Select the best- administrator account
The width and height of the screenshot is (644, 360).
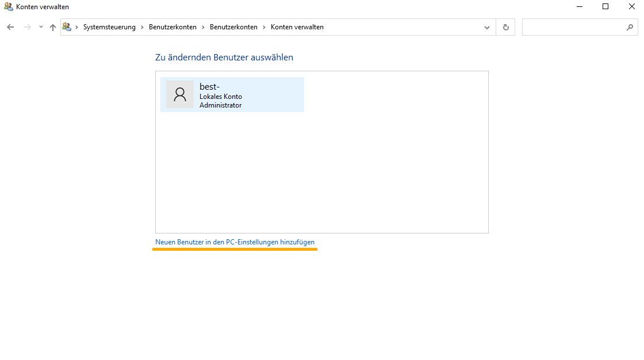pos(232,94)
